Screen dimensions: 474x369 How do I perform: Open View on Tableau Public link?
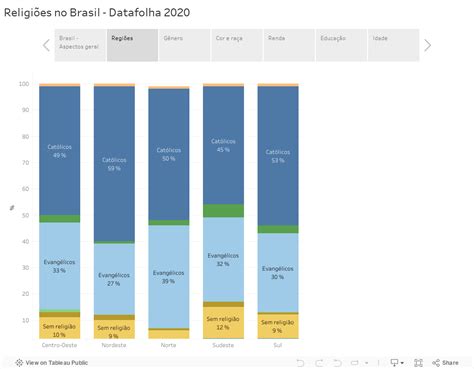coord(57,363)
